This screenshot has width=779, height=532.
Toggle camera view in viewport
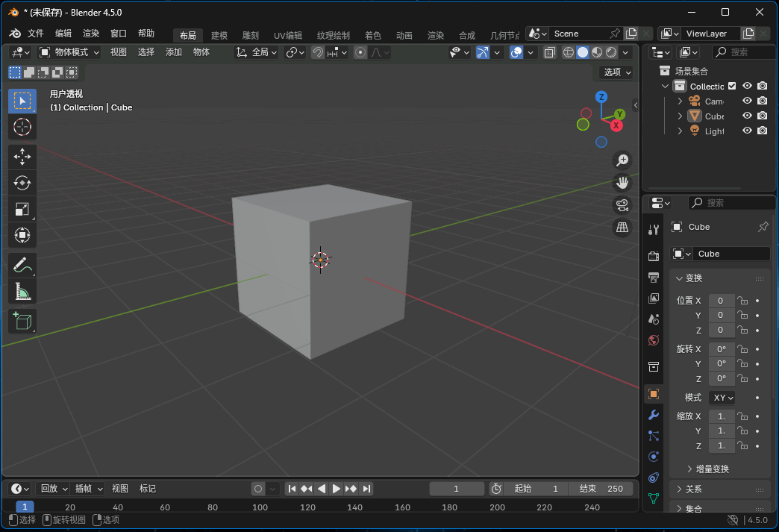click(x=622, y=205)
